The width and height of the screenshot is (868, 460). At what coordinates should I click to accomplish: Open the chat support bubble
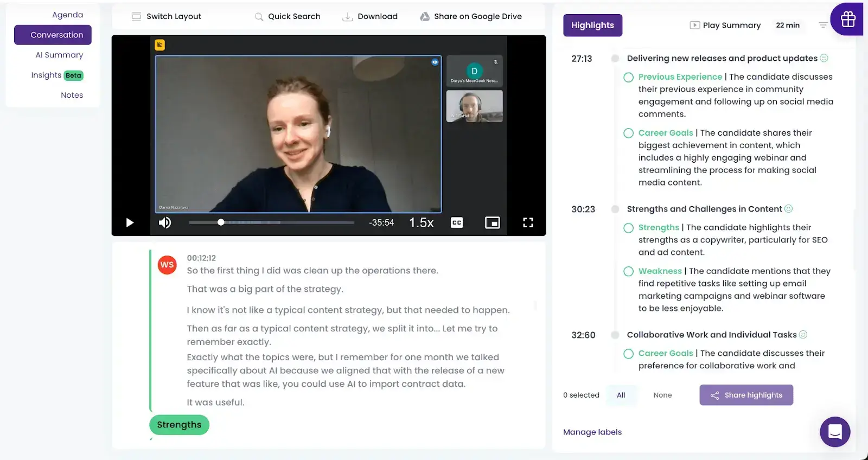click(x=835, y=432)
